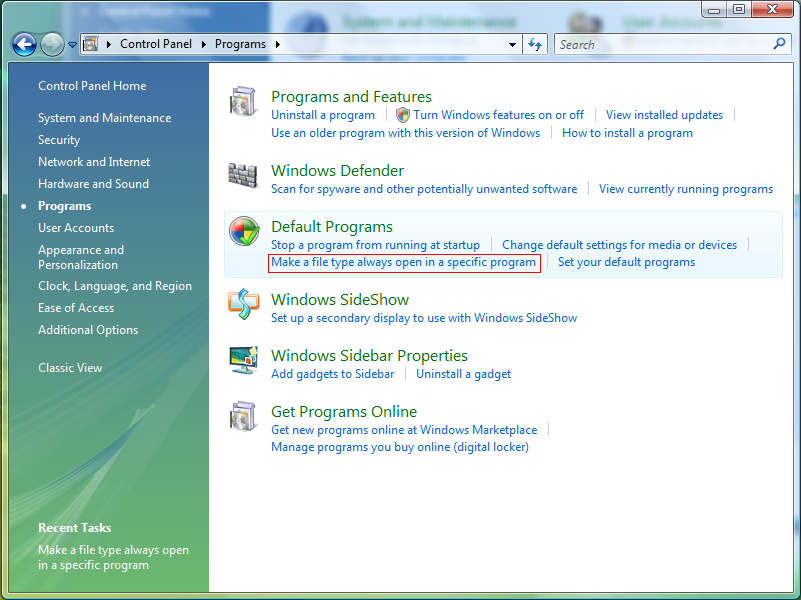Click the Default Programs icon
The height and width of the screenshot is (600, 801).
point(244,231)
